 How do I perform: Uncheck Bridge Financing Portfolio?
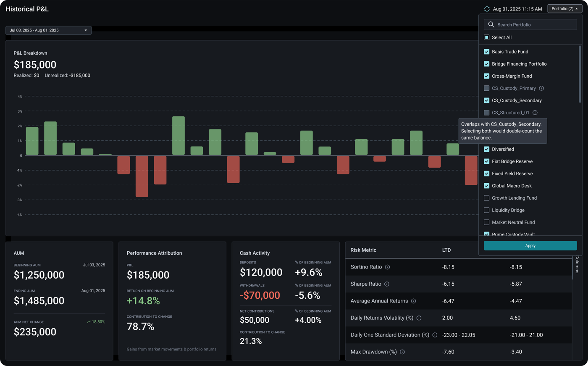(x=486, y=64)
